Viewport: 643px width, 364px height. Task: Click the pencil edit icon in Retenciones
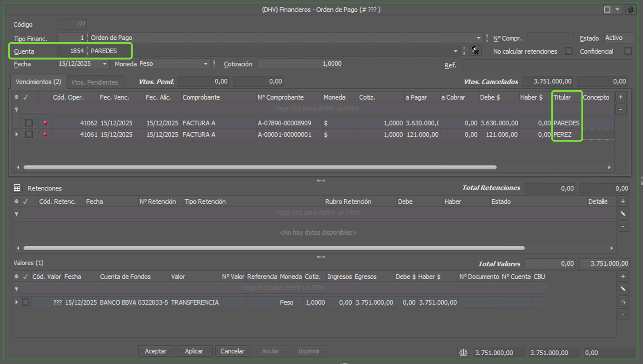pos(623,214)
